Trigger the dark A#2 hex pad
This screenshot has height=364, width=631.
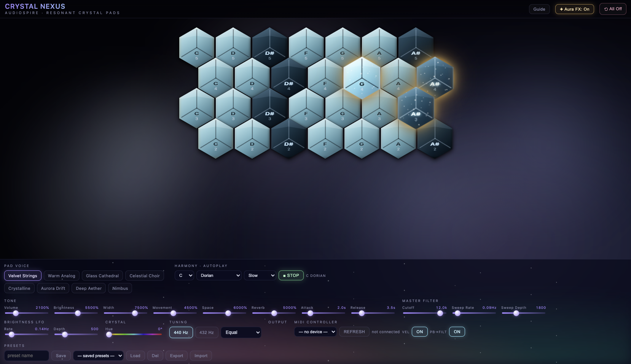coord(435,139)
